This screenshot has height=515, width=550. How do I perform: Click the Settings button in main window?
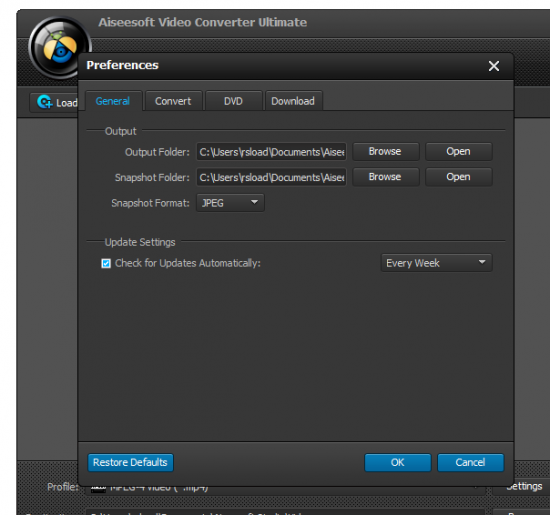[x=522, y=487]
